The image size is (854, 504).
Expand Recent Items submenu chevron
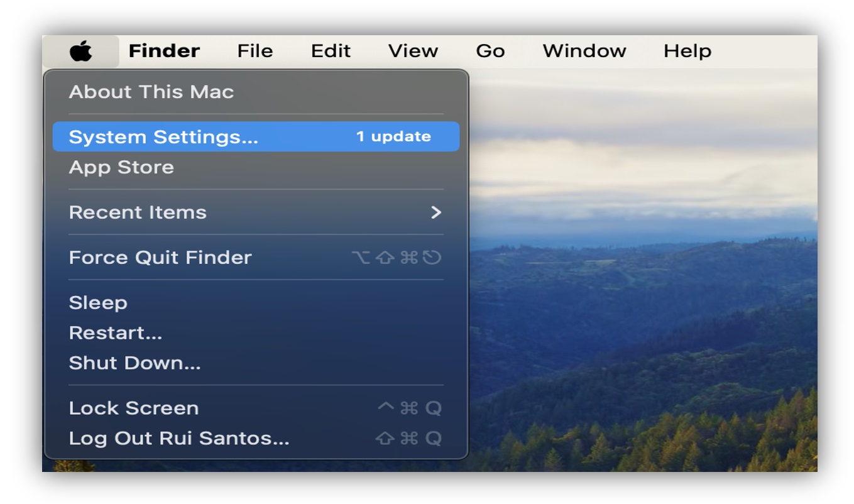(x=436, y=212)
